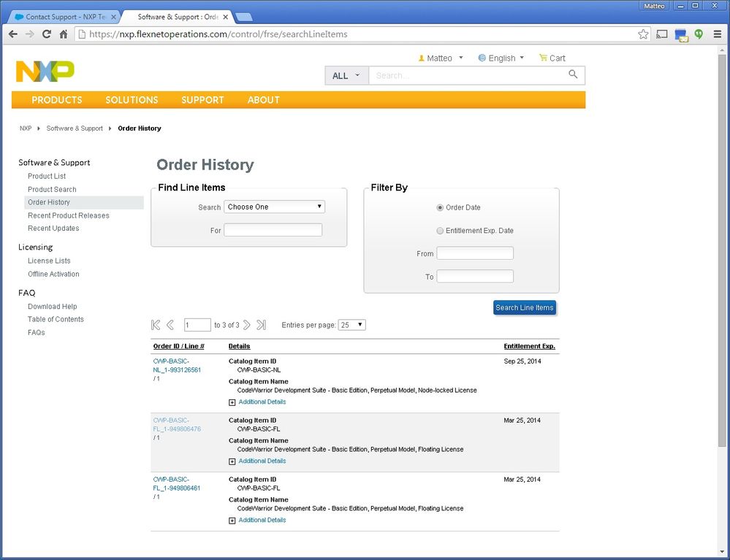The image size is (730, 560).
Task: Open the Chrome hamburger menu
Action: 718,34
